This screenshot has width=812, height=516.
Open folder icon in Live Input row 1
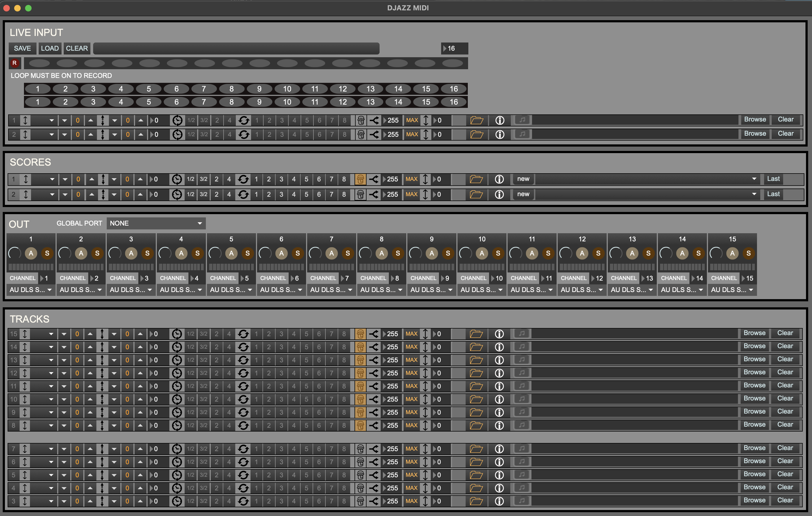[477, 120]
